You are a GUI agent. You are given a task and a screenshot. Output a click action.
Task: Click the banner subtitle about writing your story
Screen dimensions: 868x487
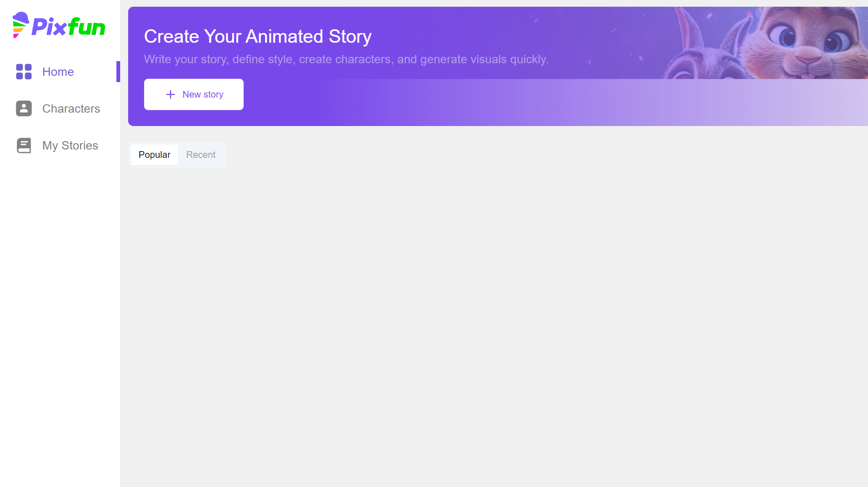pyautogui.click(x=346, y=59)
